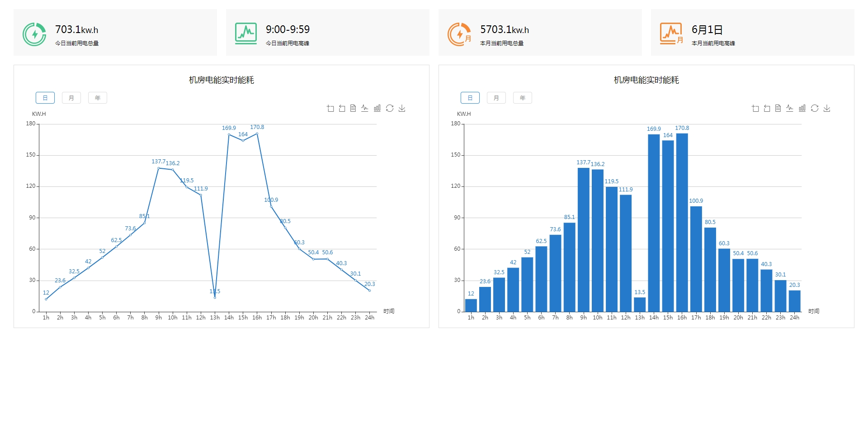Switch to bar type icon in line chart toolbox
868x424 pixels.
tap(377, 108)
